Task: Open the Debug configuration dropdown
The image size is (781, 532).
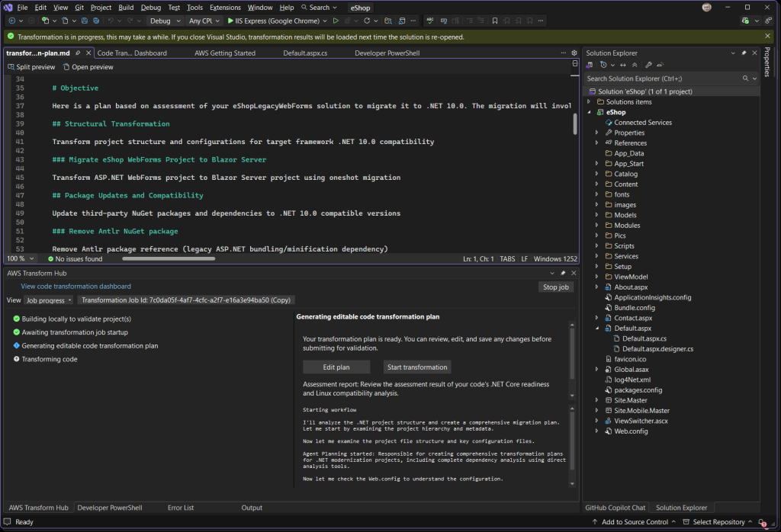Action: (x=162, y=21)
